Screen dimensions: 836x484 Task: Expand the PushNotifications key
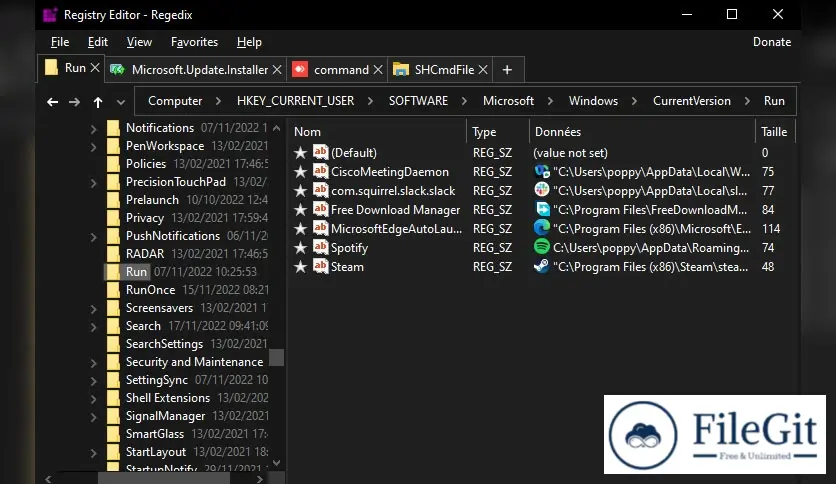point(93,237)
